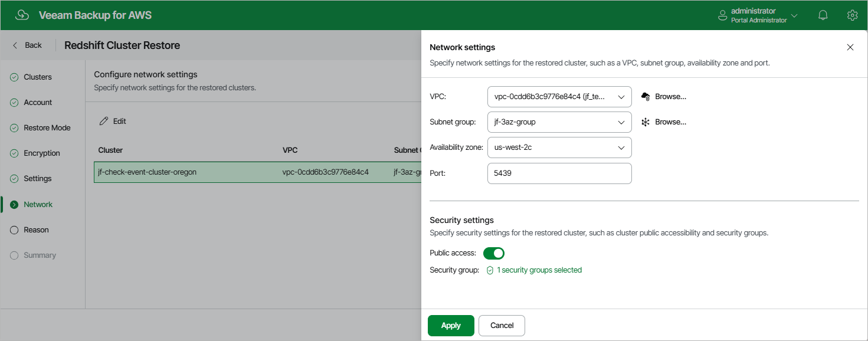Go to the Summary wizard step
The width and height of the screenshot is (868, 341).
pos(40,255)
